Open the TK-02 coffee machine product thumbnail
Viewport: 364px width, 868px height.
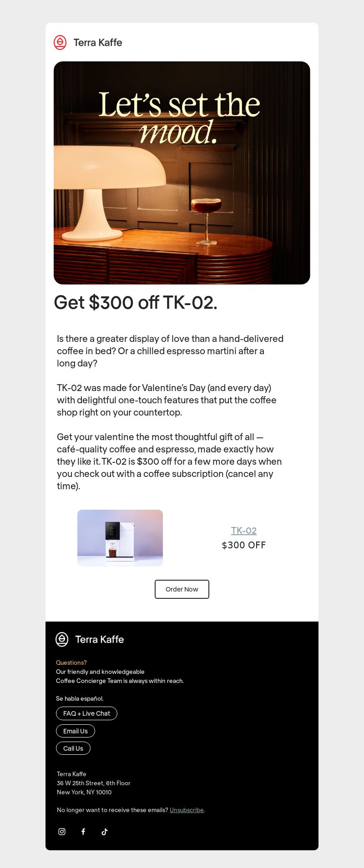(x=120, y=538)
